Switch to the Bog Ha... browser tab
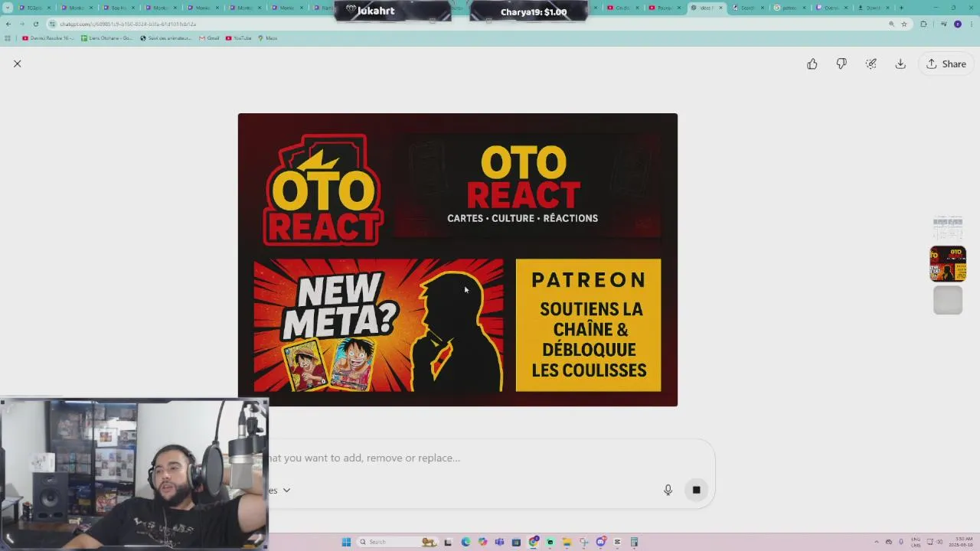Image resolution: width=980 pixels, height=551 pixels. coord(119,8)
